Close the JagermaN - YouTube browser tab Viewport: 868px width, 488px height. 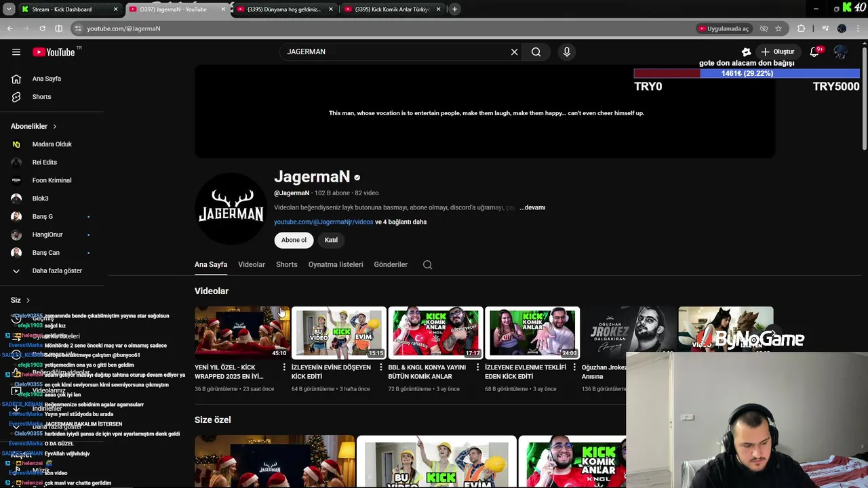[223, 9]
